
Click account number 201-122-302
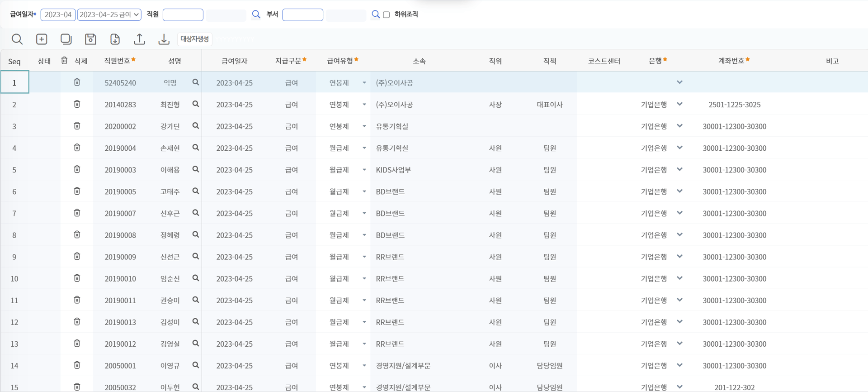coord(734,387)
